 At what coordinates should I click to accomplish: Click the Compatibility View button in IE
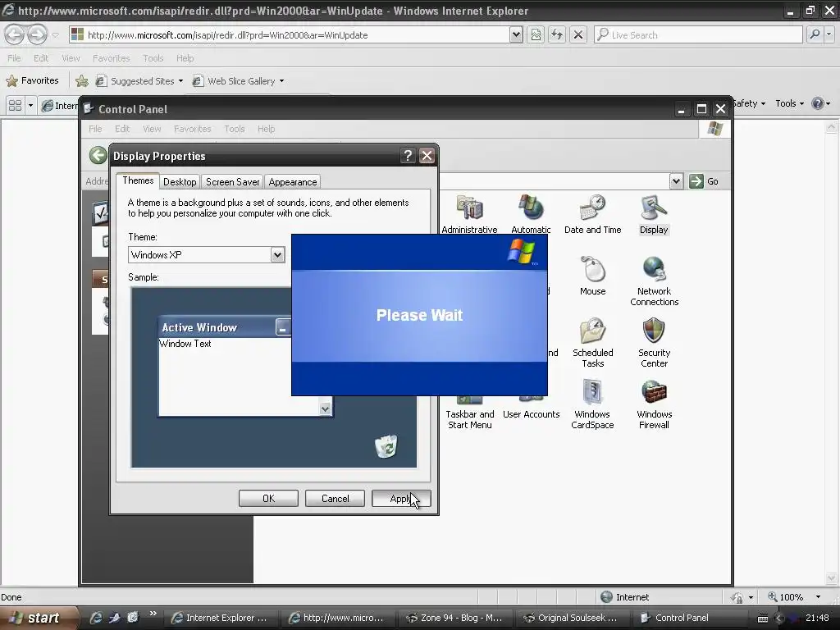point(536,34)
